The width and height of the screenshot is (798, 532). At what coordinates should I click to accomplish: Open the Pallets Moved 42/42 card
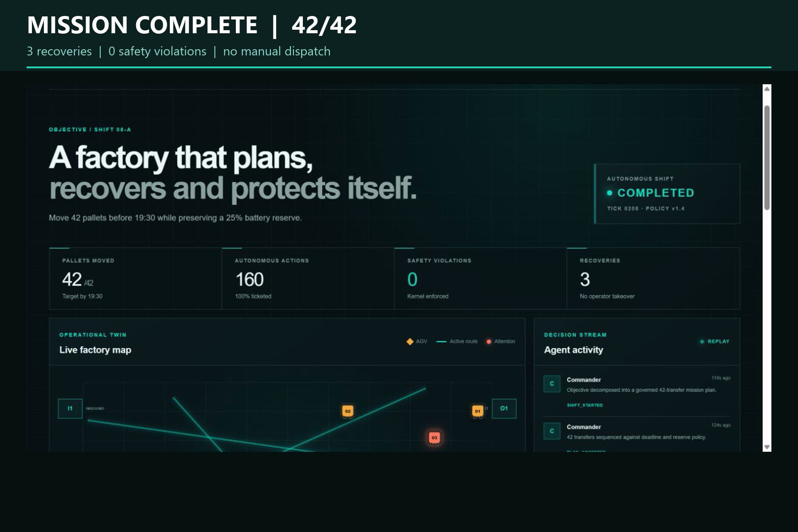(135, 278)
